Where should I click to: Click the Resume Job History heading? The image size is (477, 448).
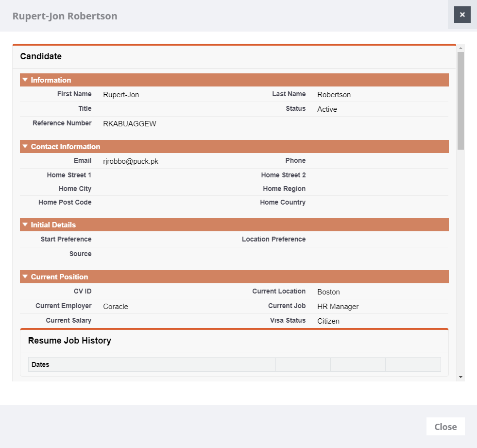click(x=69, y=341)
